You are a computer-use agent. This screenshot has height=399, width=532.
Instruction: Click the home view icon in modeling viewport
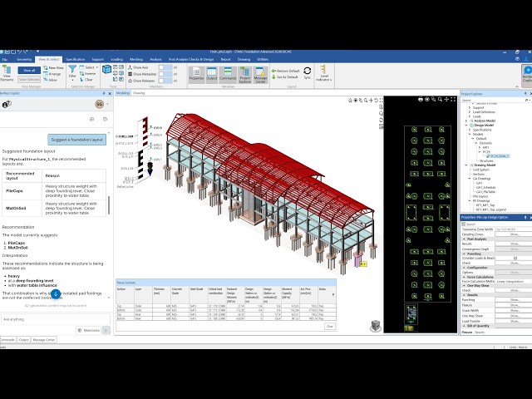click(x=350, y=101)
